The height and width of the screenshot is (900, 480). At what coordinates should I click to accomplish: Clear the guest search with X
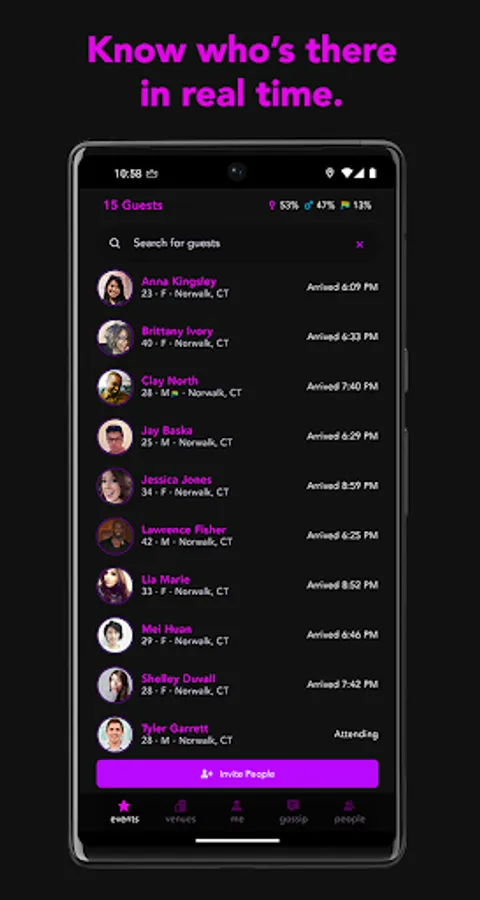pos(359,245)
